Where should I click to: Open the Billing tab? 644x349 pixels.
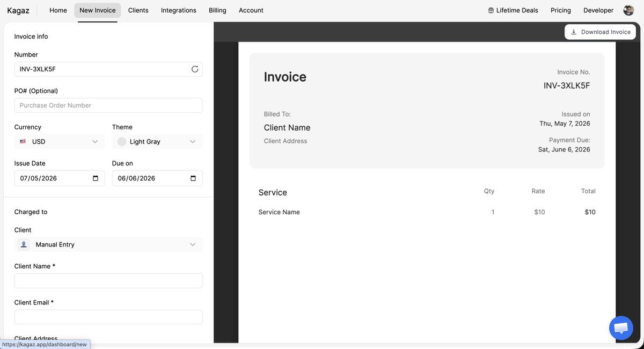(217, 10)
